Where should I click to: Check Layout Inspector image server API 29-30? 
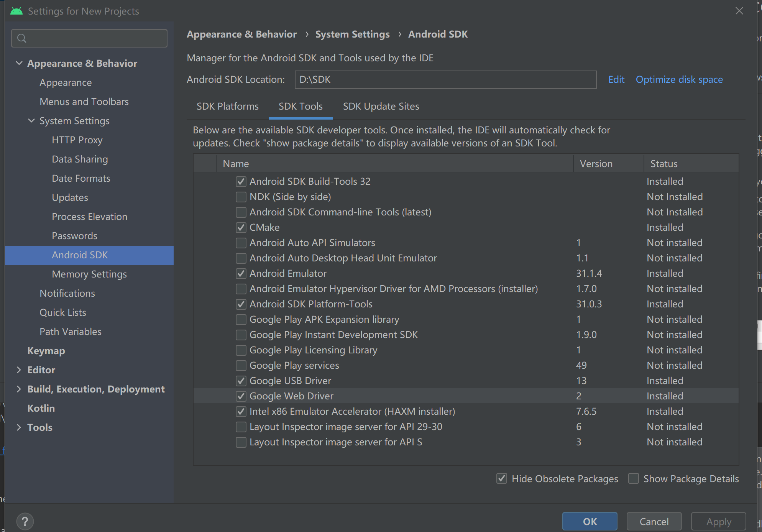(241, 427)
